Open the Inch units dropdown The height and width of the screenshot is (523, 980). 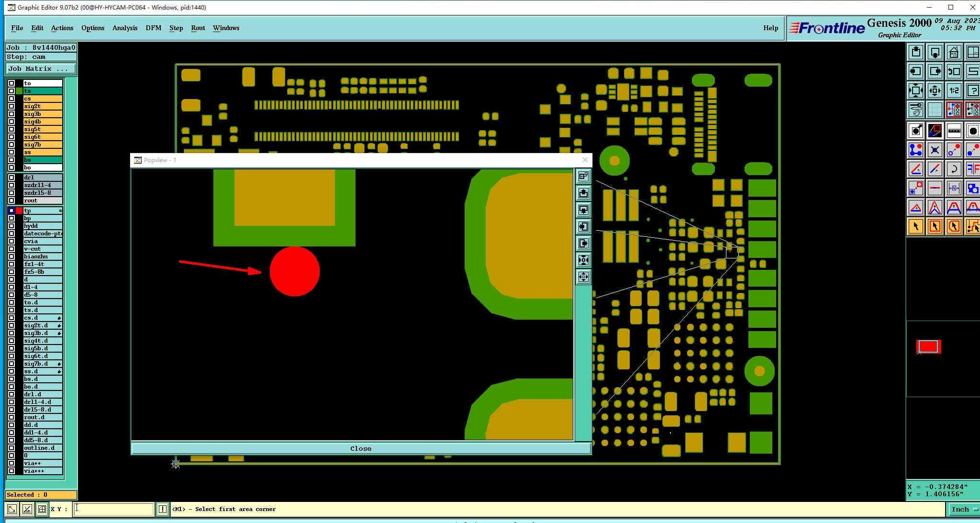pos(964,510)
